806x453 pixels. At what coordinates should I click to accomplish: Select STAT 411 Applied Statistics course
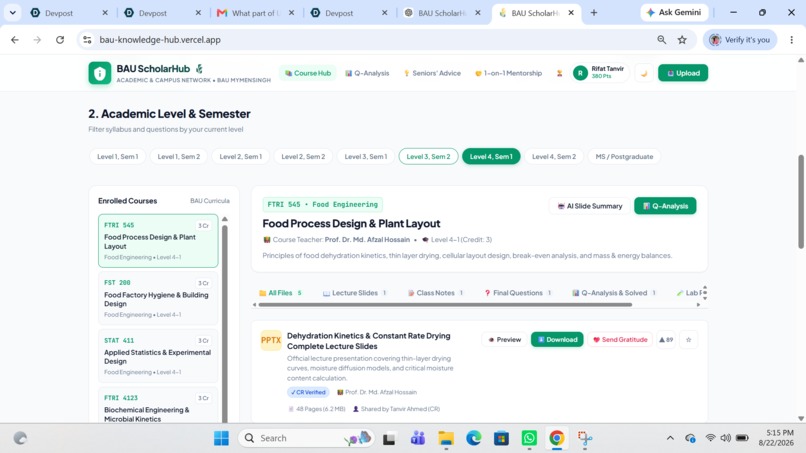158,356
